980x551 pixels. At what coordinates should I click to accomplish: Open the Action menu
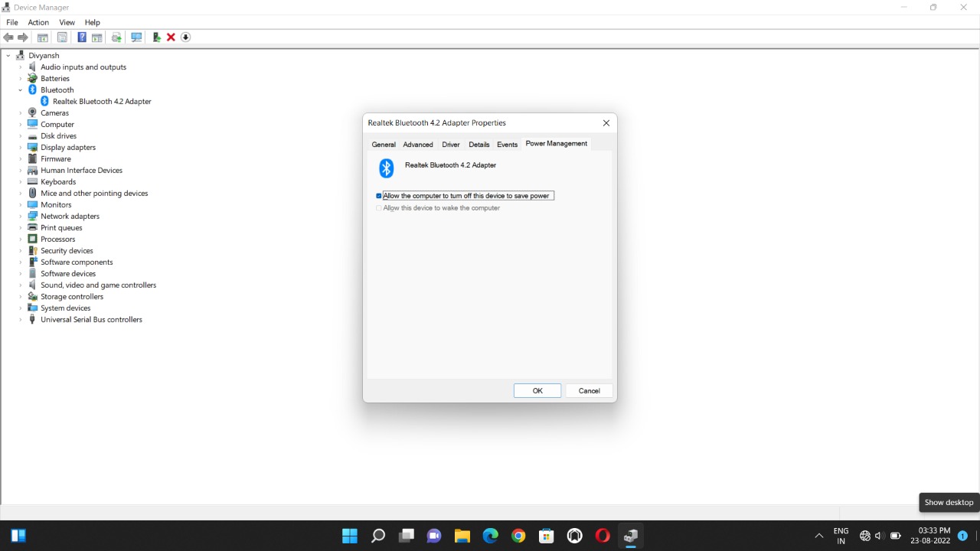[x=38, y=22]
